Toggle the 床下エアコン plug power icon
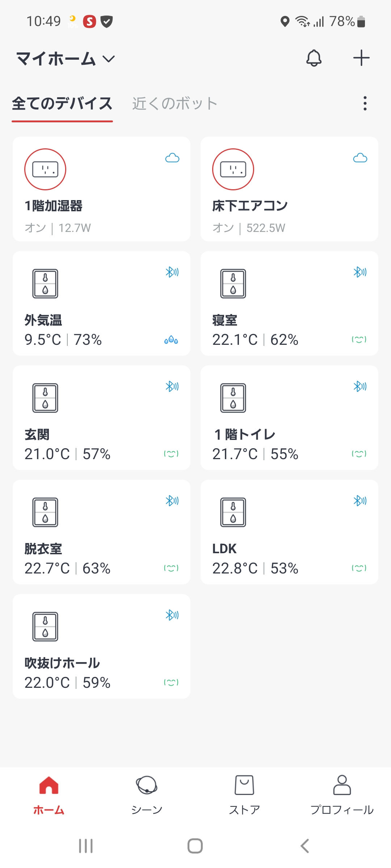 [x=233, y=169]
